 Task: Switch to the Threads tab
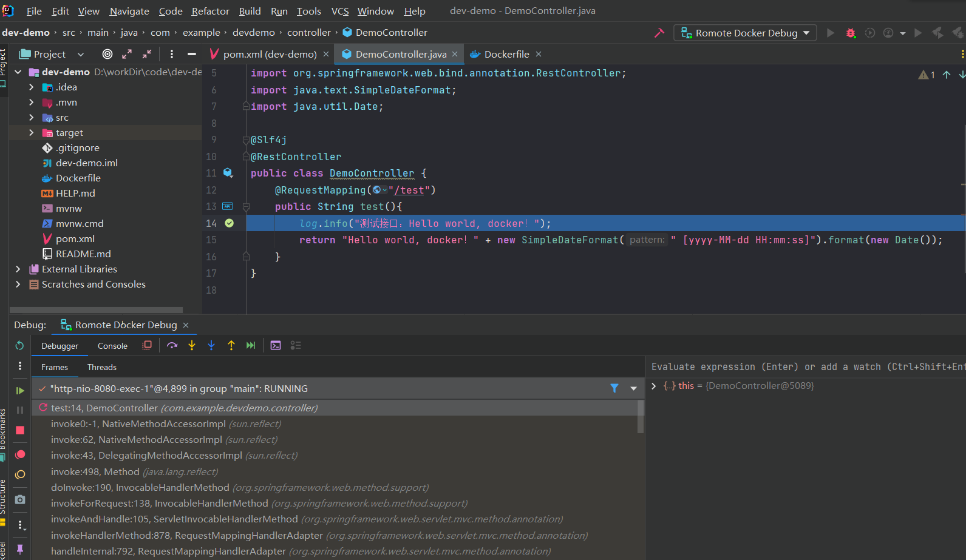[x=101, y=367]
